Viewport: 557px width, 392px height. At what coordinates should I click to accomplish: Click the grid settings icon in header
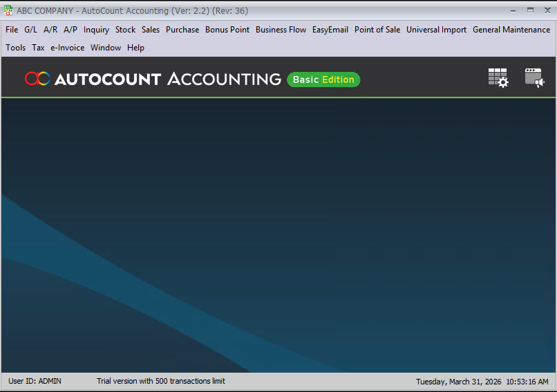pyautogui.click(x=498, y=78)
